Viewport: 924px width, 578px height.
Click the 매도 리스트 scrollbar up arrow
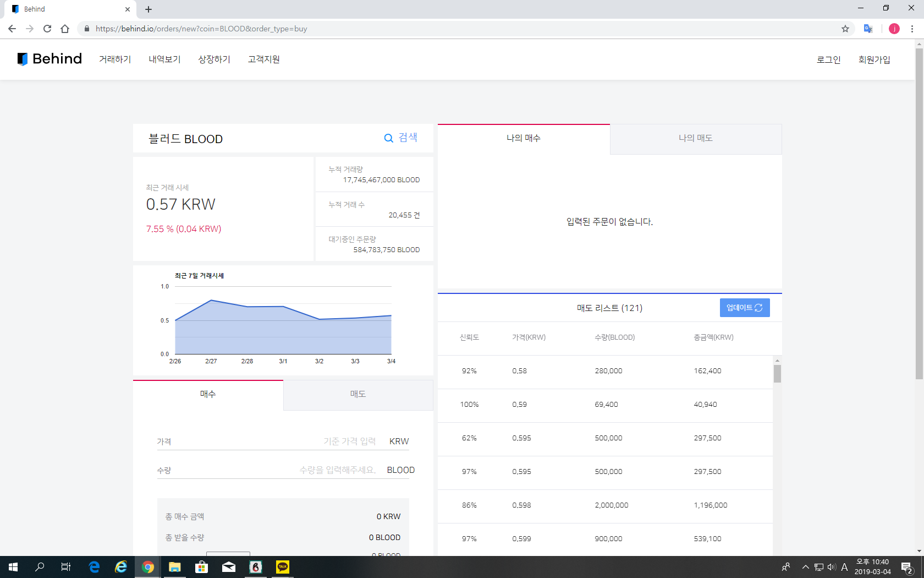[x=777, y=361]
